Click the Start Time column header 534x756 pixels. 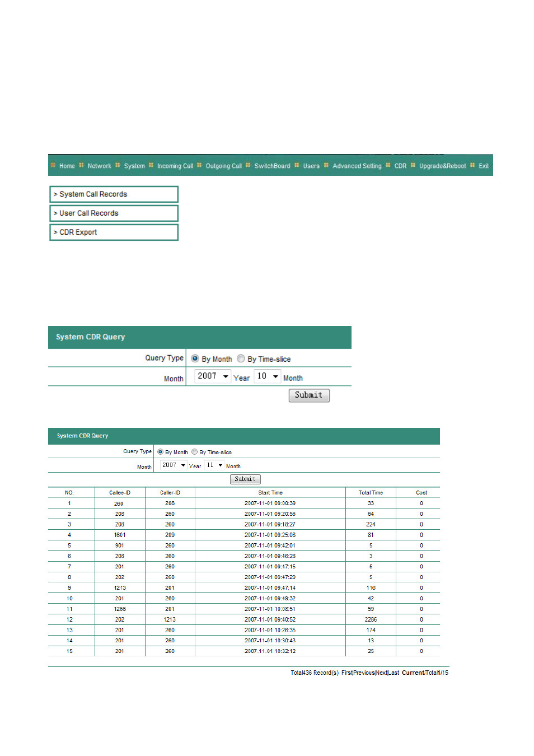[x=270, y=493]
